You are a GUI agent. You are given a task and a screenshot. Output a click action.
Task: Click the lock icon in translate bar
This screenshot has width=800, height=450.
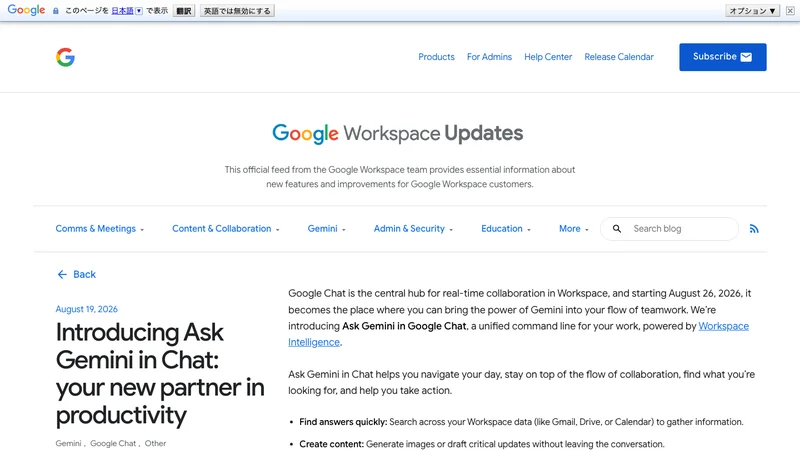coord(56,11)
